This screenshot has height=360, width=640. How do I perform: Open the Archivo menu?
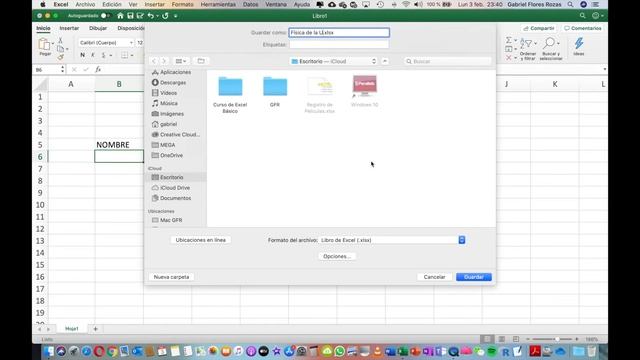click(x=85, y=4)
